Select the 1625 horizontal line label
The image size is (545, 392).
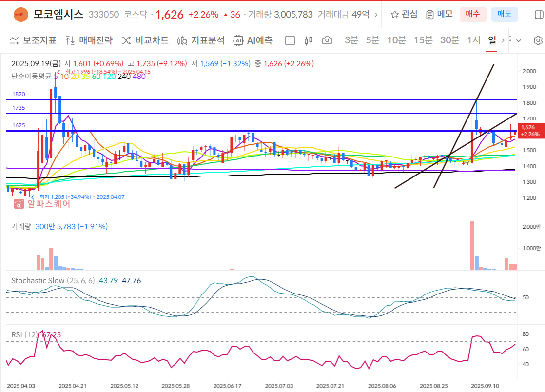tap(19, 125)
